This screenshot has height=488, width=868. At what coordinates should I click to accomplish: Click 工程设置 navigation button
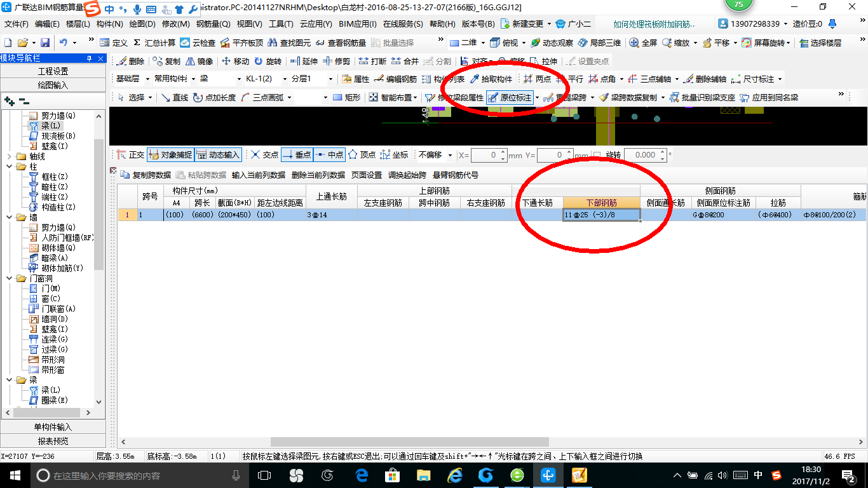[x=53, y=71]
